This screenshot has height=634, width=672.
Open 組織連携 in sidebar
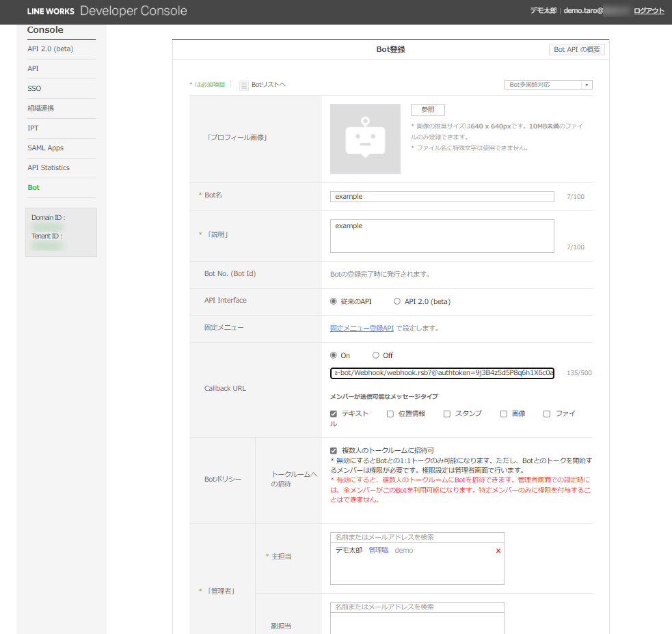point(41,108)
